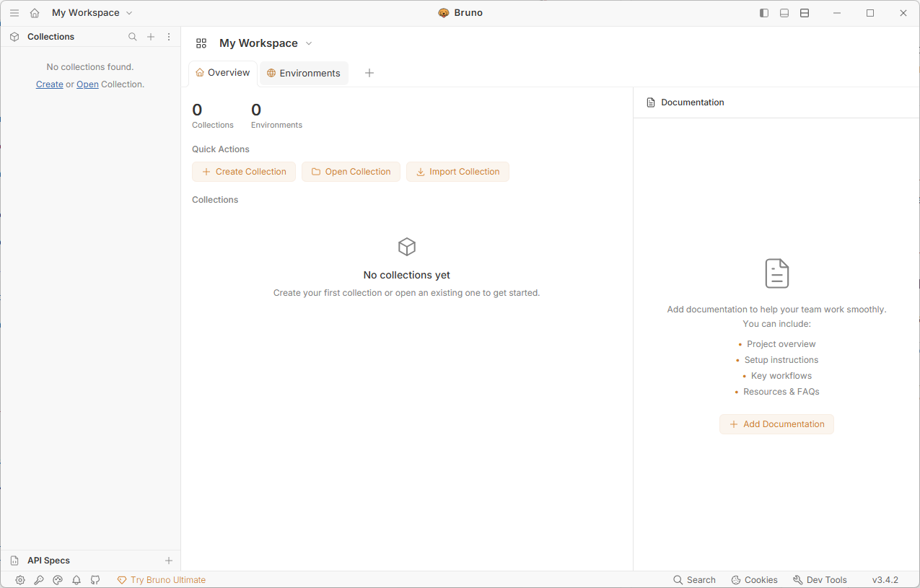
Task: Open the My Workspace dropdown in title bar
Action: (92, 13)
